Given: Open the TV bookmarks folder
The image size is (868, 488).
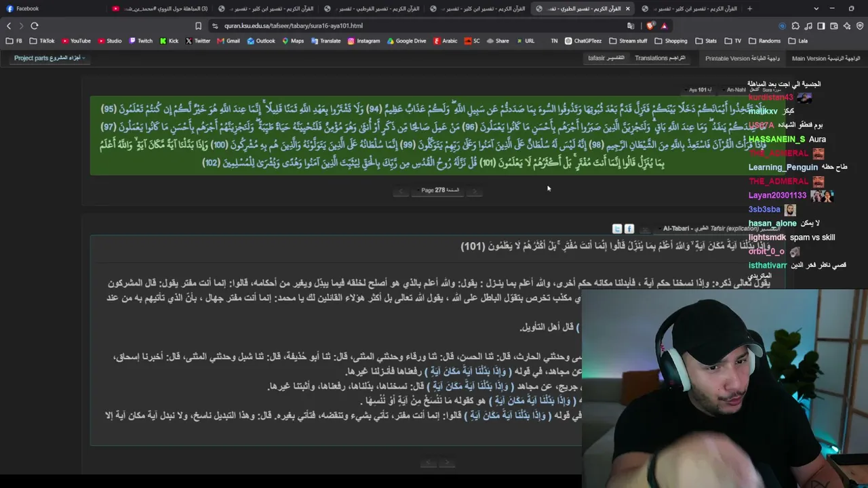Looking at the screenshot, I should click(x=732, y=41).
